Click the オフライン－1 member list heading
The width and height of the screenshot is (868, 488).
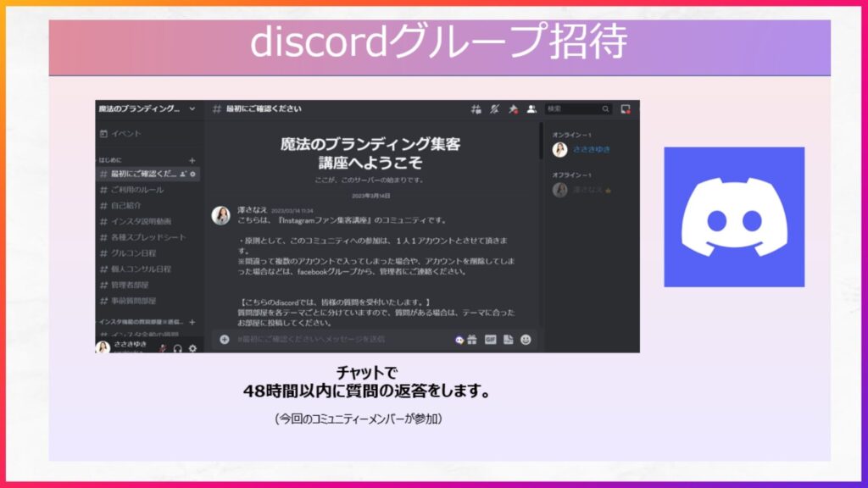coord(571,175)
